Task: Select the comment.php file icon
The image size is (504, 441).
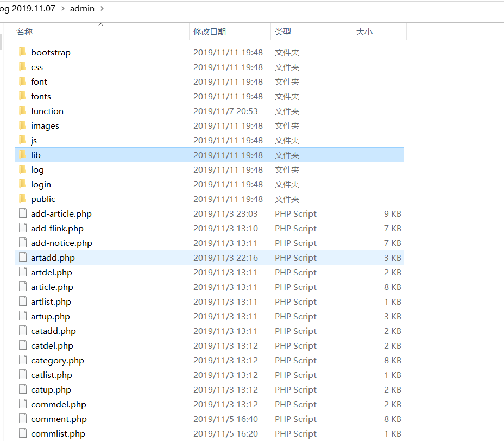Action: click(23, 419)
